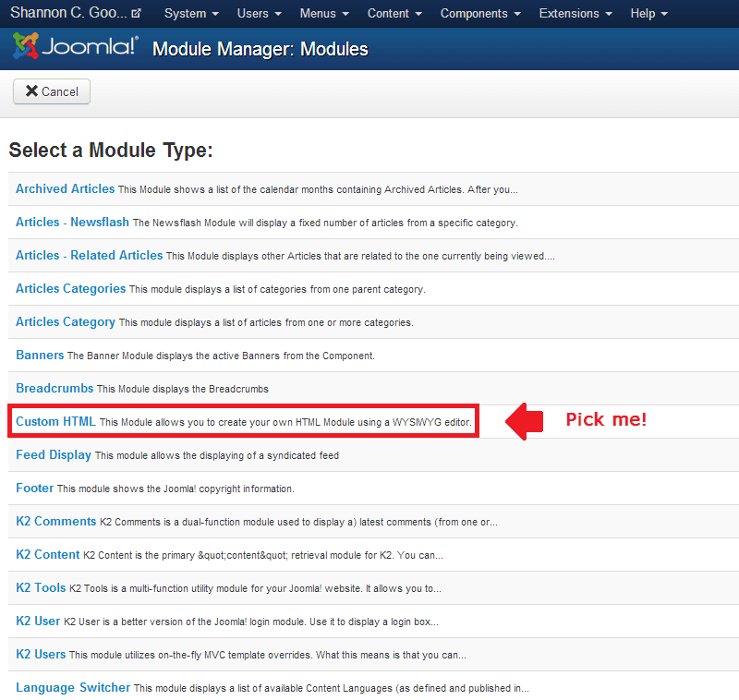Viewport: 739px width, 700px height.
Task: Select Articles - Related Articles module type
Action: pyautogui.click(x=89, y=255)
